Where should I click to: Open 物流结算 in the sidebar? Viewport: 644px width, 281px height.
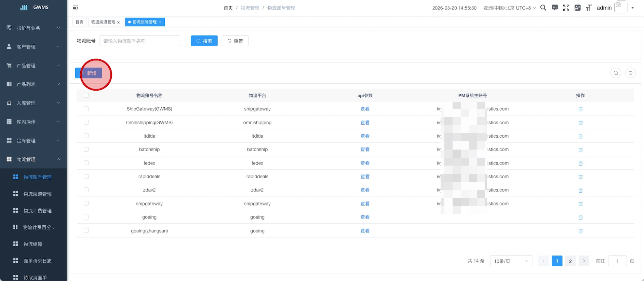pos(33,244)
